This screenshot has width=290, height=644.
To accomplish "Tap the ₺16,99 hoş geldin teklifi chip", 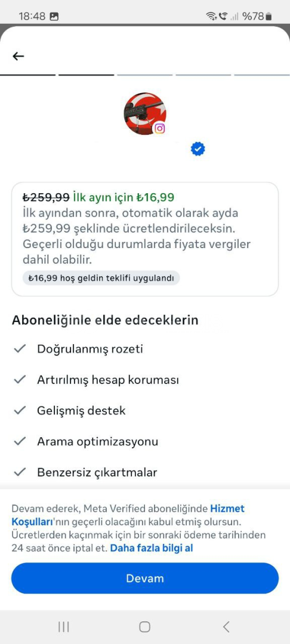I will (101, 278).
